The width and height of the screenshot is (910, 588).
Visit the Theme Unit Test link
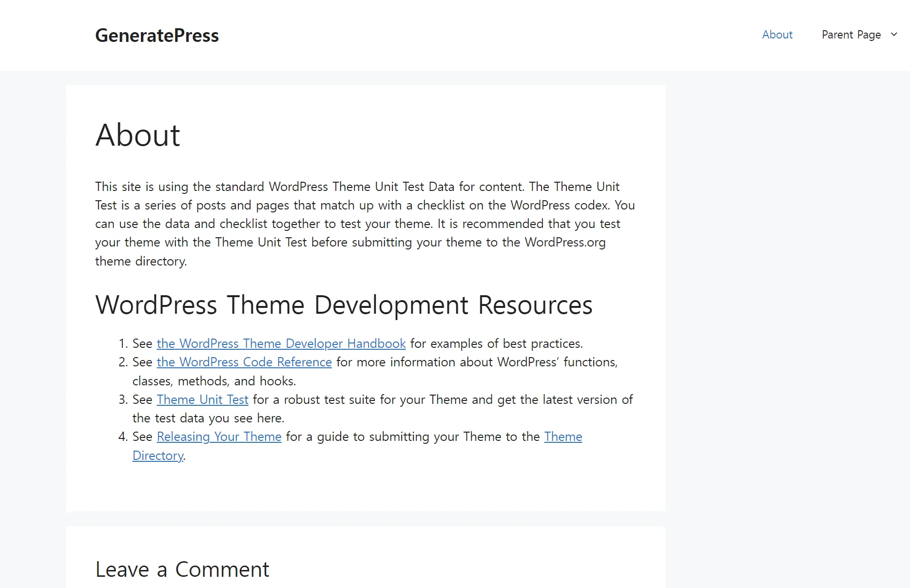203,399
